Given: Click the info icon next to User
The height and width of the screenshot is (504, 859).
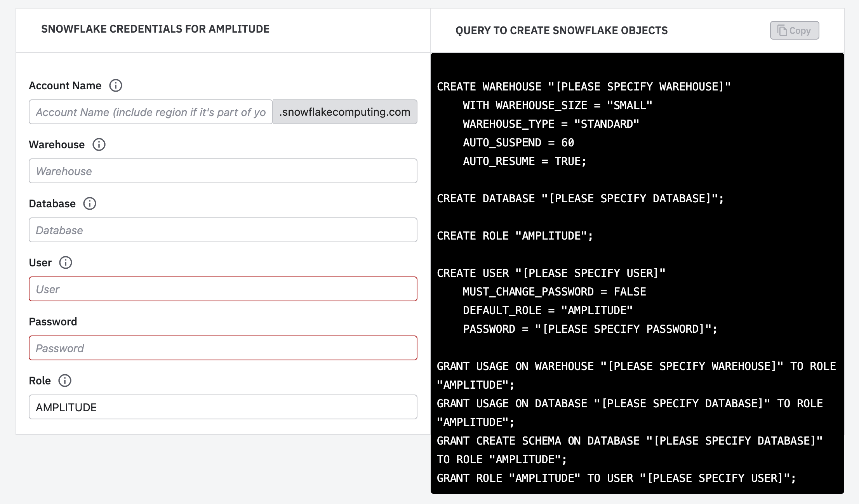Looking at the screenshot, I should pyautogui.click(x=66, y=262).
